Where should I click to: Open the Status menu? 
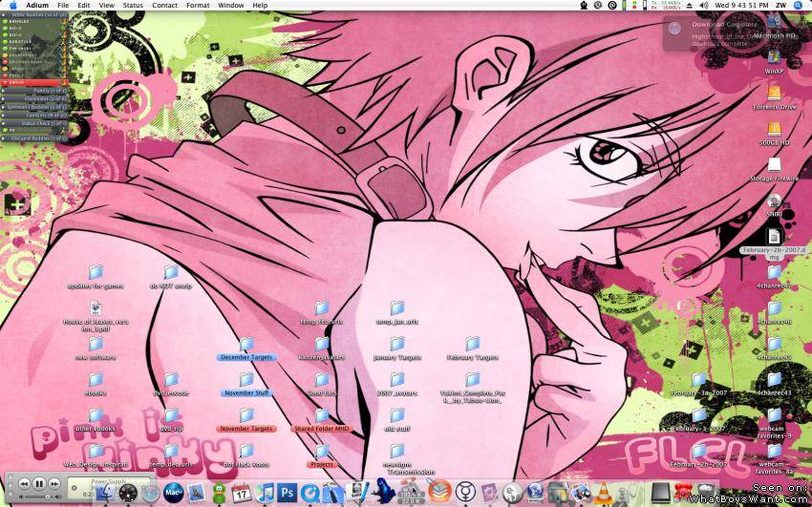[133, 5]
